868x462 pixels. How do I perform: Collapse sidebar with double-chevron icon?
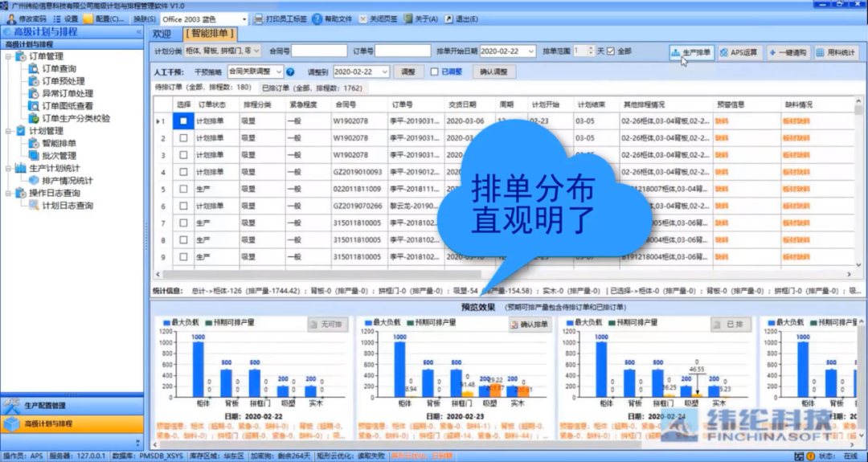[x=138, y=32]
